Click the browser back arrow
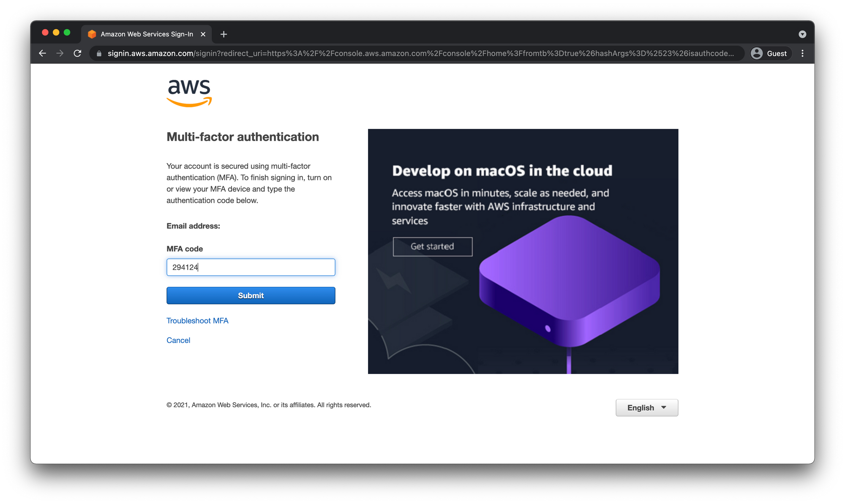The height and width of the screenshot is (504, 845). [42, 53]
